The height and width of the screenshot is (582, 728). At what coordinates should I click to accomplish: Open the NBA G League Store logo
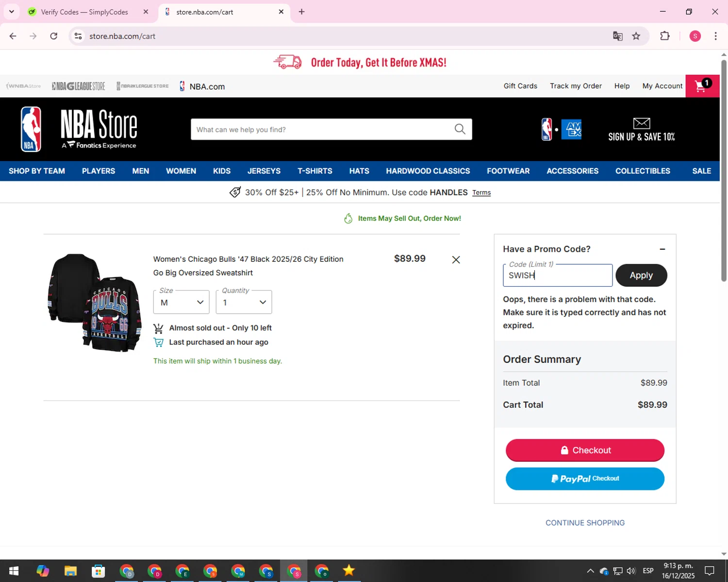[78, 86]
